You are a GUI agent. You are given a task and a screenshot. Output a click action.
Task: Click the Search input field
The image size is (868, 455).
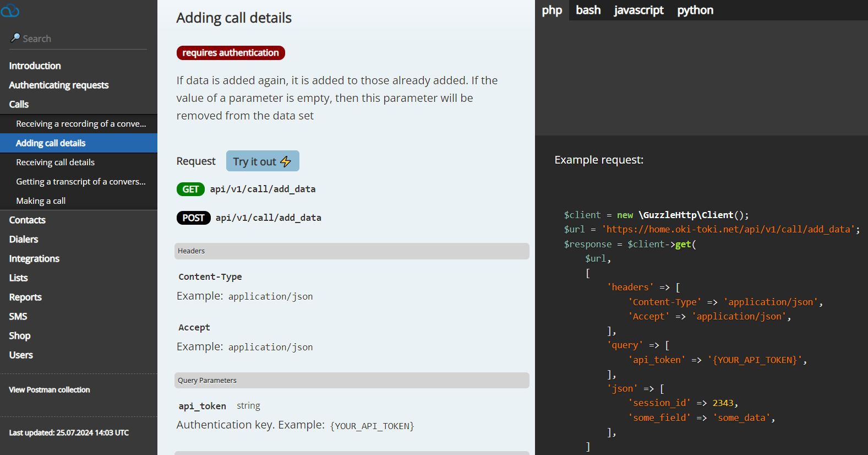click(x=83, y=39)
